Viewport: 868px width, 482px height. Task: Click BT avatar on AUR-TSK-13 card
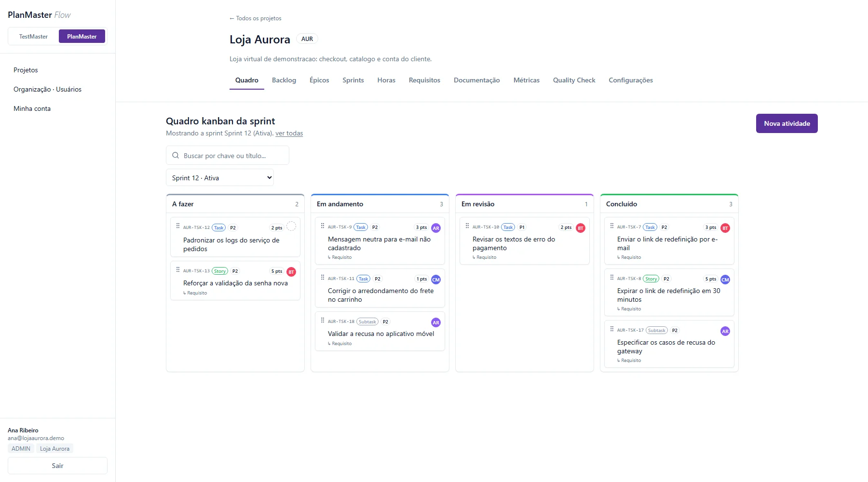[291, 272]
